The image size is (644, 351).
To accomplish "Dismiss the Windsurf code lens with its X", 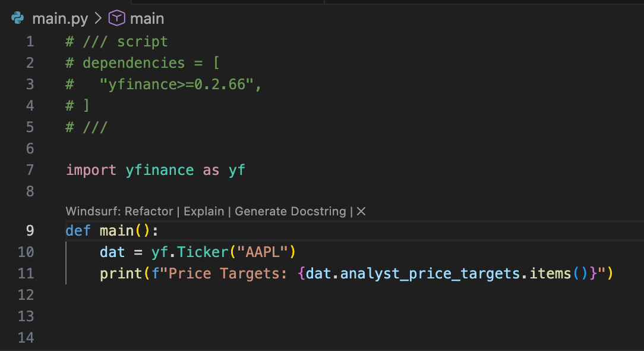I will 361,211.
